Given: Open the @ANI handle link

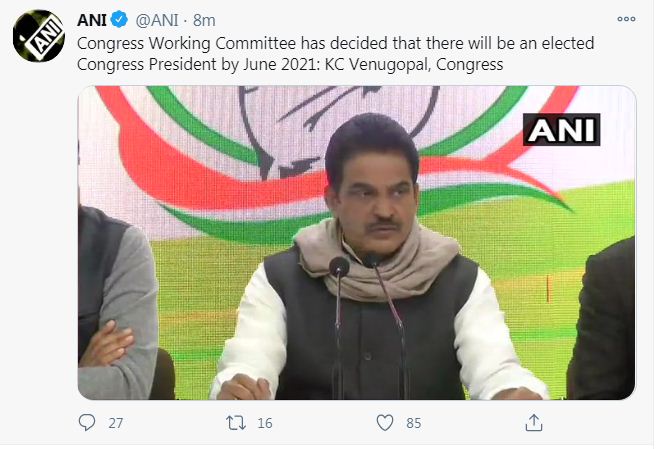Looking at the screenshot, I should click(157, 20).
